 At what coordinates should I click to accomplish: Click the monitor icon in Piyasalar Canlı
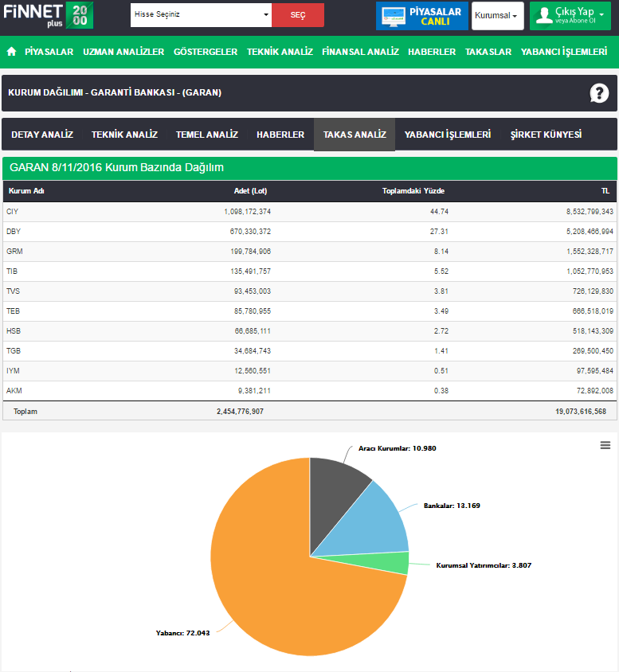click(x=393, y=16)
